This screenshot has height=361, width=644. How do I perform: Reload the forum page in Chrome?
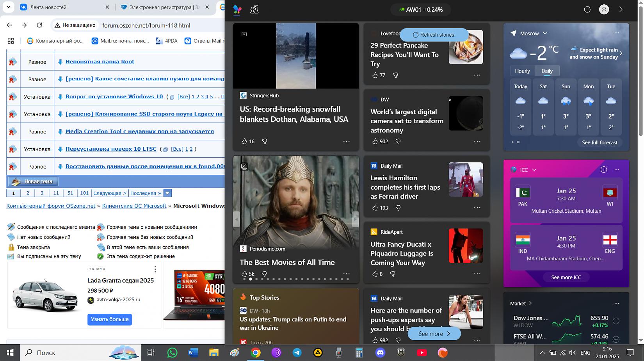[x=39, y=25]
